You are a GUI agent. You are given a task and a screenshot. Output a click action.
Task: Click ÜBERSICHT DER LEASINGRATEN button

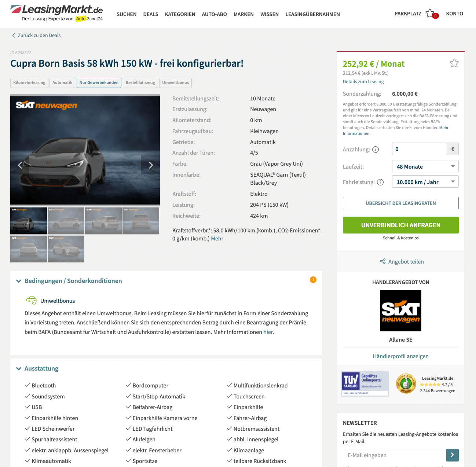[401, 203]
